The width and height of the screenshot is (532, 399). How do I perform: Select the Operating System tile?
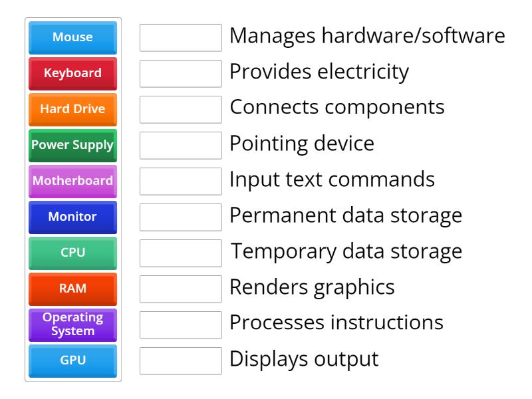pyautogui.click(x=72, y=325)
